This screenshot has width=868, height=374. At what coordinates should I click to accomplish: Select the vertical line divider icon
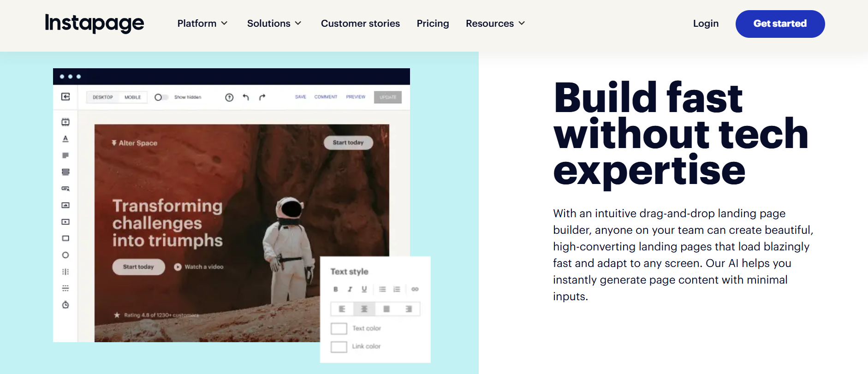pyautogui.click(x=65, y=272)
